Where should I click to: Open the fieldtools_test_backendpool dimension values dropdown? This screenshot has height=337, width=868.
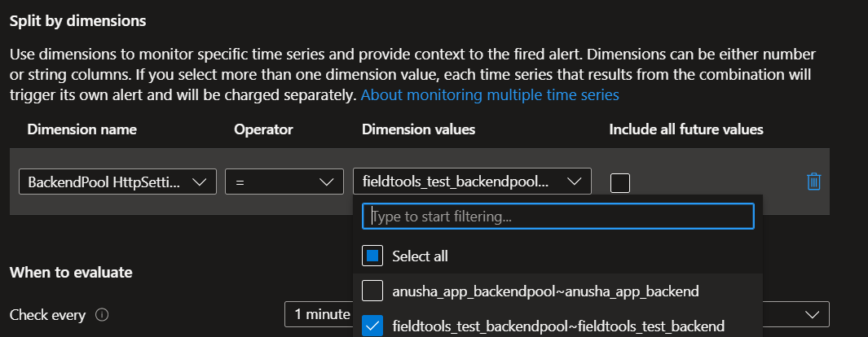click(472, 182)
